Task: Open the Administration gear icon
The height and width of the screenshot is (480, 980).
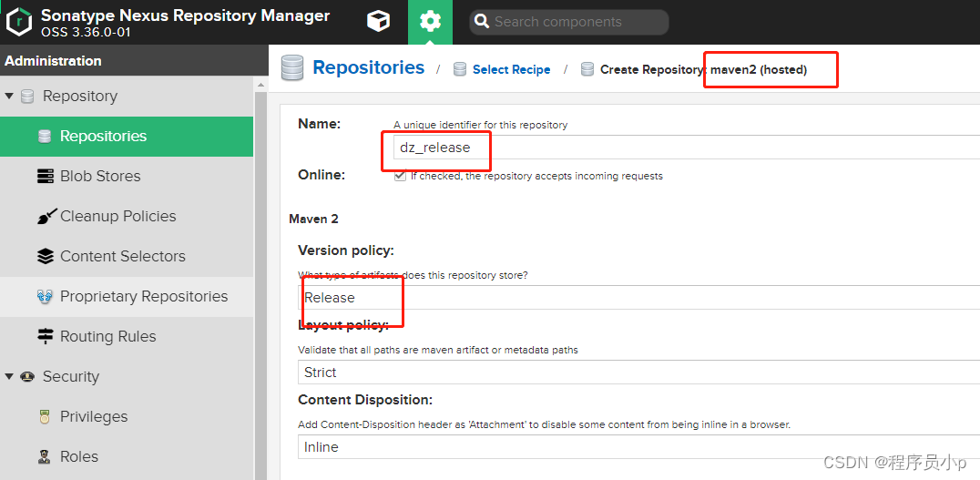Action: (430, 22)
